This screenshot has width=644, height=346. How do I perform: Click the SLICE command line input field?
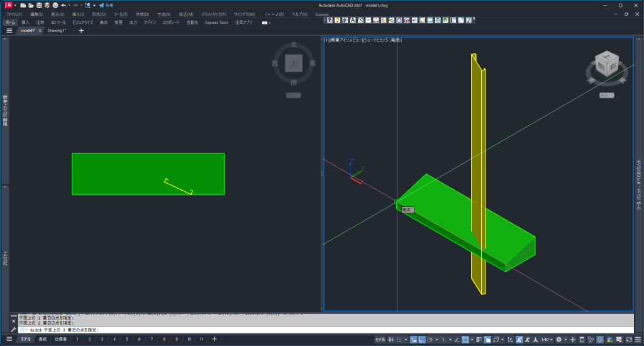314,330
